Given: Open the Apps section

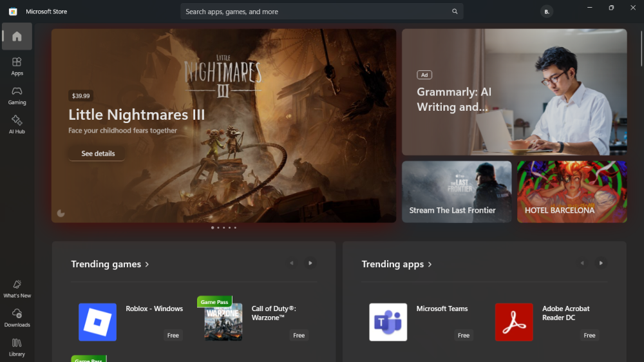Looking at the screenshot, I should 17,66.
